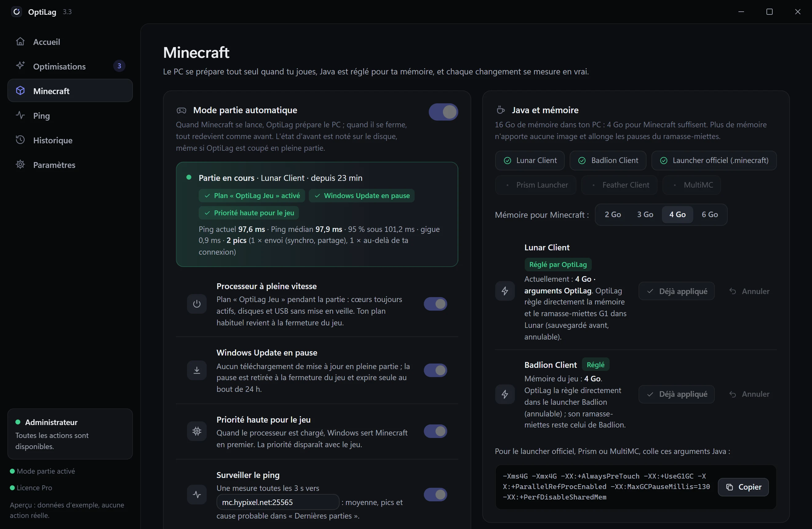Disable Processeur à pleine vitesse switch
The height and width of the screenshot is (529, 812).
[435, 304]
